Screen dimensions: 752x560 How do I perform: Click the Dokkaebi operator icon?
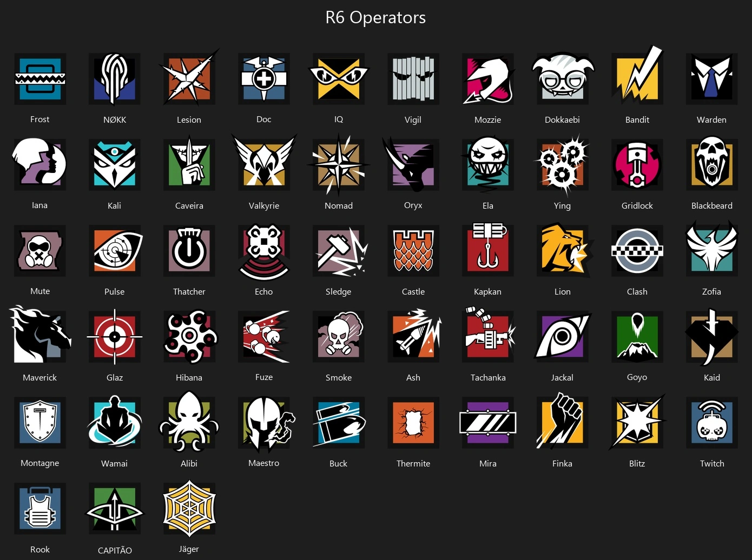pyautogui.click(x=563, y=79)
